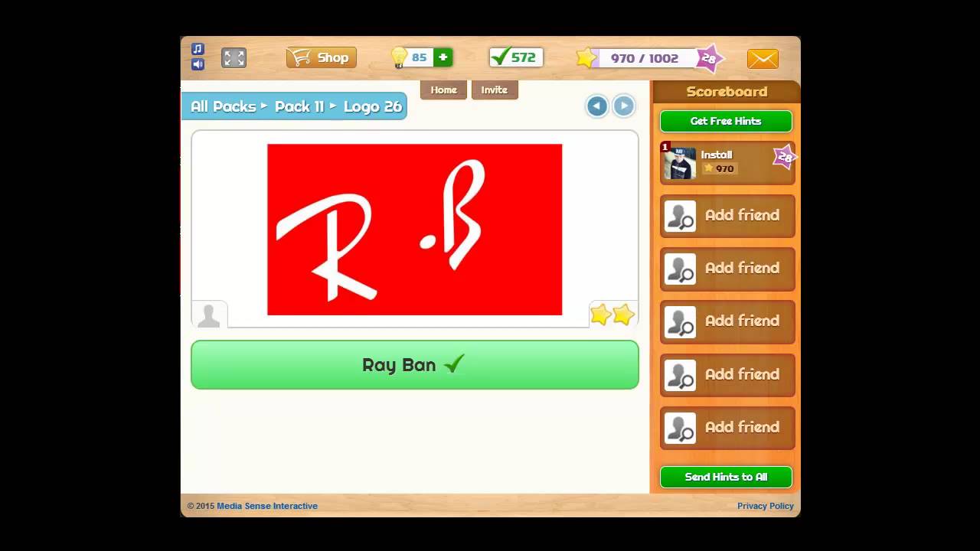This screenshot has width=980, height=551.
Task: Click the third Add friend button
Action: tap(727, 321)
